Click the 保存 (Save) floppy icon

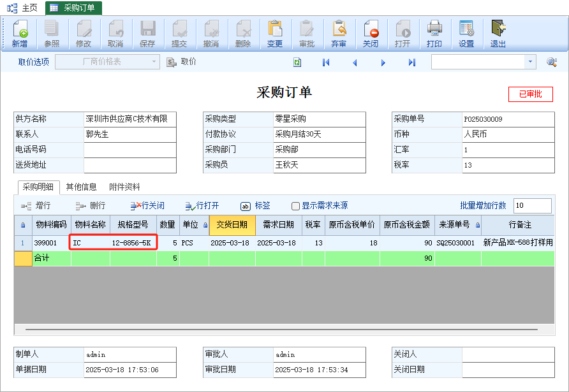(x=147, y=33)
